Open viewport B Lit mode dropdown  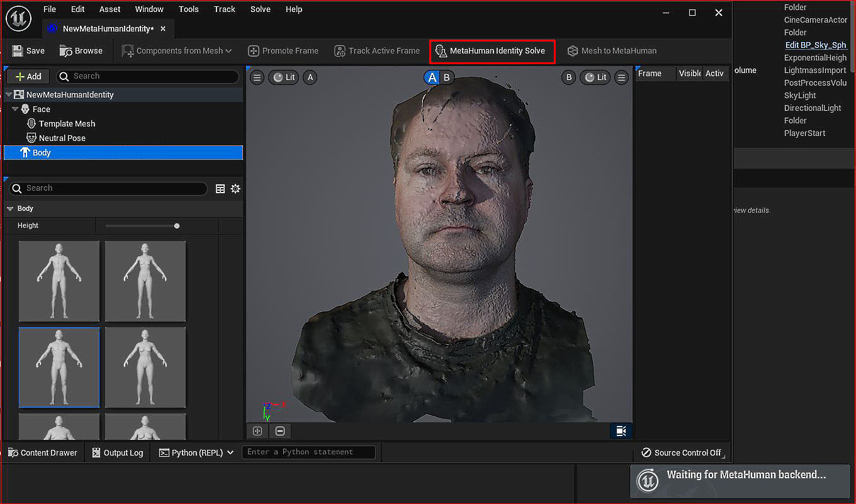click(595, 77)
